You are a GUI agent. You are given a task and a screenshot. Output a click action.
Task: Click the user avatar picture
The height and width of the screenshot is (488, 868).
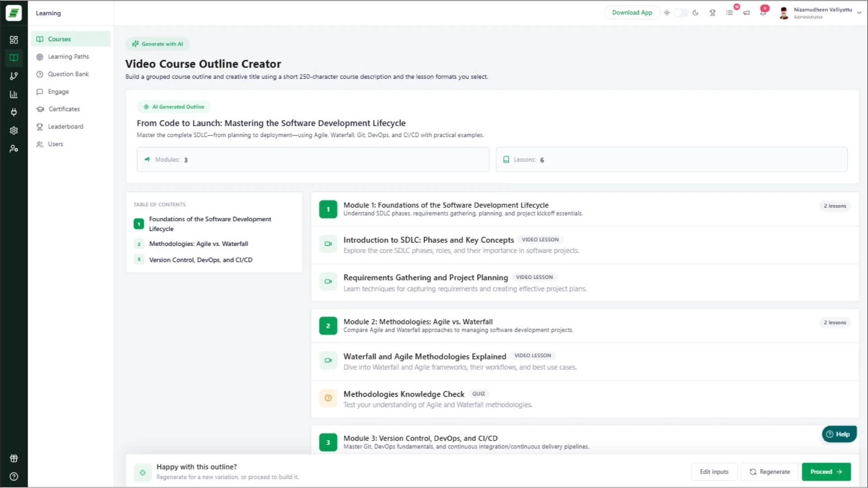click(784, 13)
